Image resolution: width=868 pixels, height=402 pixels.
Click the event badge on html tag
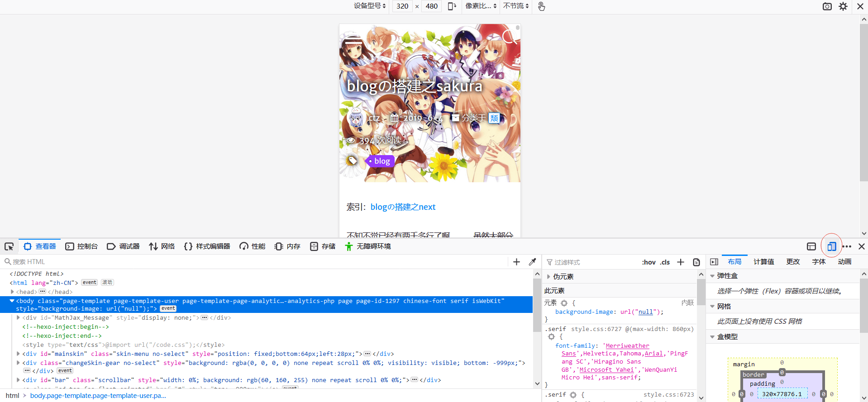coord(89,283)
